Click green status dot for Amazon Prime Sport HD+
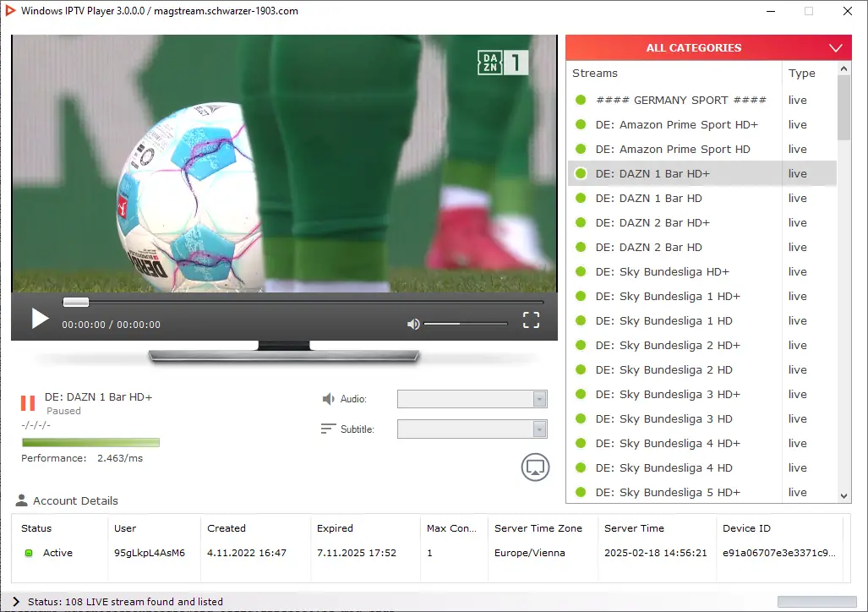Screen dimensions: 868x612 tap(581, 124)
